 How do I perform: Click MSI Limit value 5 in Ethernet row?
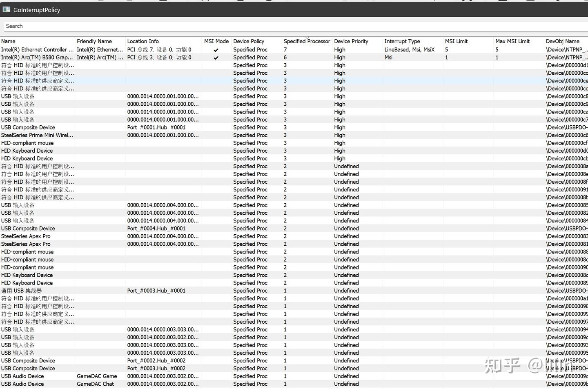point(446,50)
